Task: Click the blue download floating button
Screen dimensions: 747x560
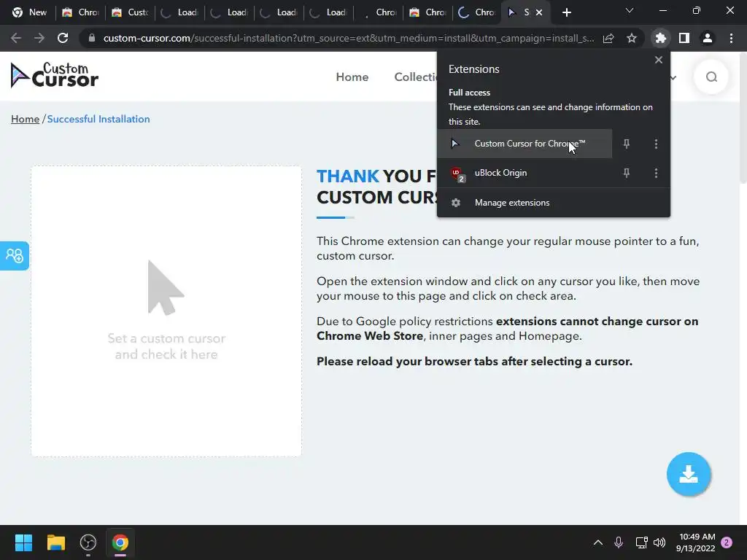Action: coord(689,474)
